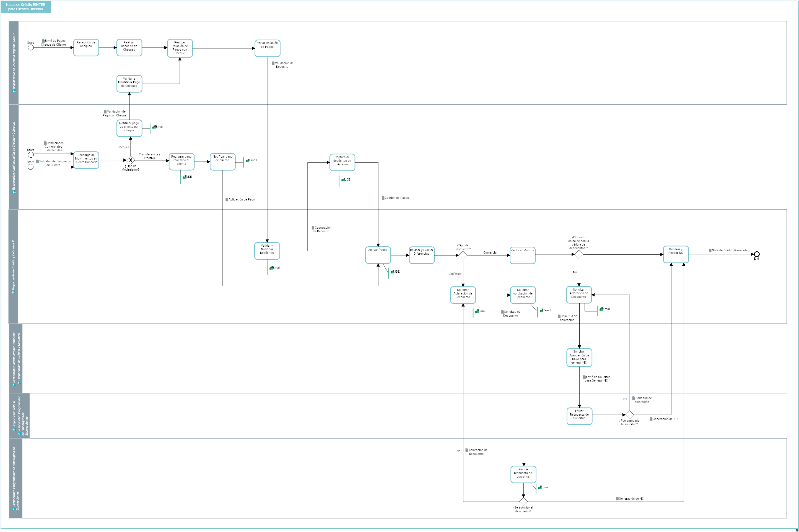Click the Logístico flow label

[x=455, y=274]
